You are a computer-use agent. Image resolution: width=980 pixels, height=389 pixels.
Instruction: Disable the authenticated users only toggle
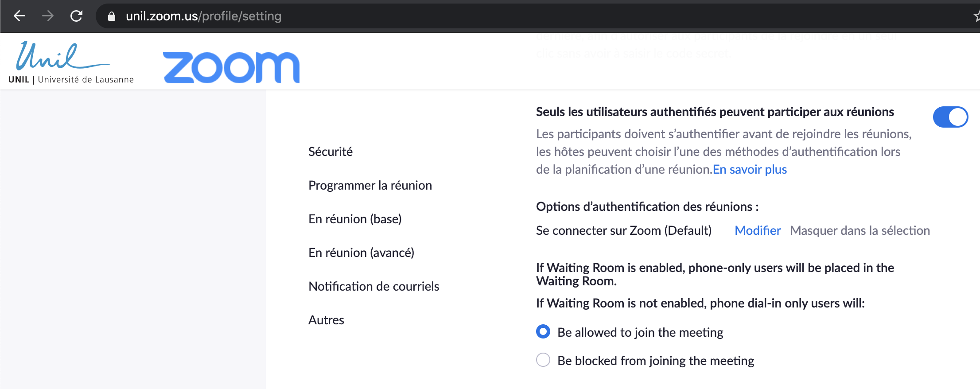(950, 117)
